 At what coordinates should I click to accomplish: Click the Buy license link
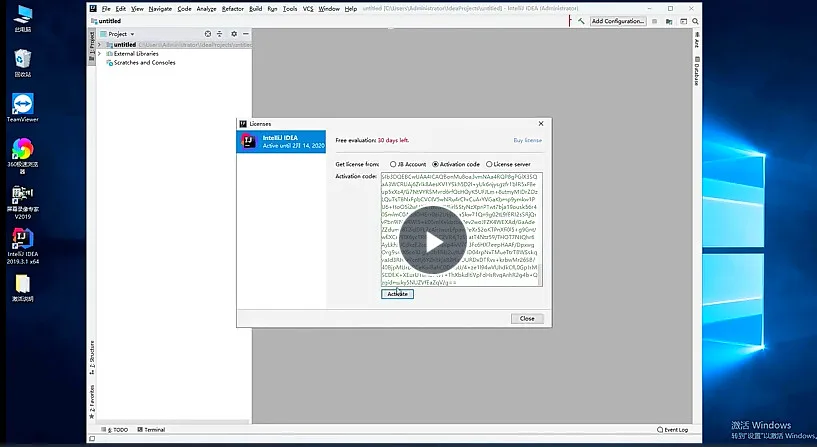coord(527,140)
